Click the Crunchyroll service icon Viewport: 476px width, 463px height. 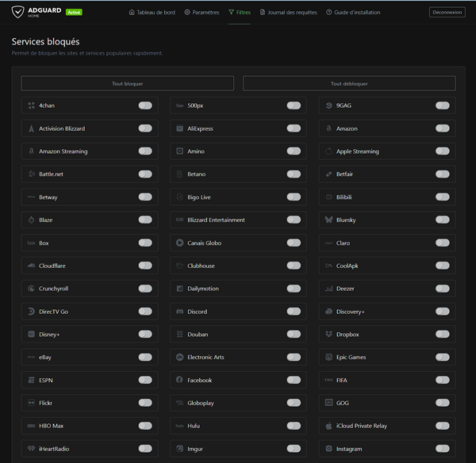(x=31, y=289)
